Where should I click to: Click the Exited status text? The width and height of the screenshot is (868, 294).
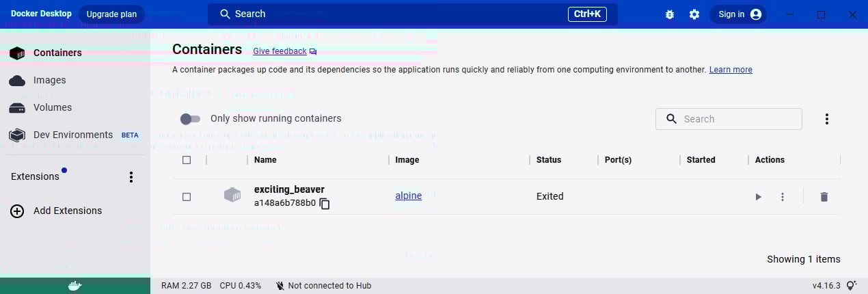(550, 196)
